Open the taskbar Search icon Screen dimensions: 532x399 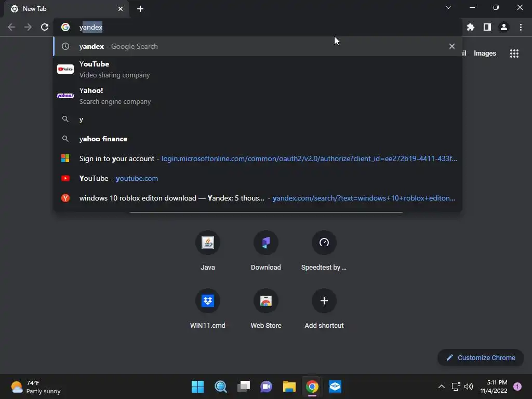tap(220, 387)
